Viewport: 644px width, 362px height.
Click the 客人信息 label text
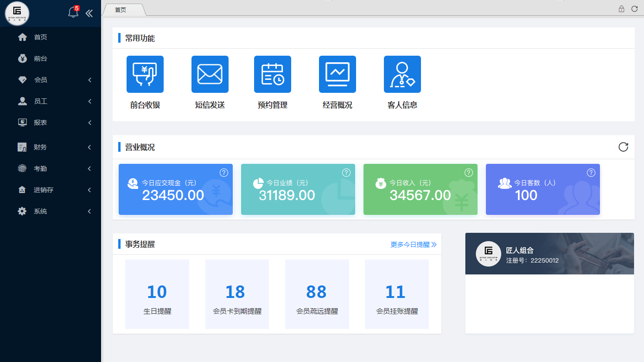coord(402,105)
